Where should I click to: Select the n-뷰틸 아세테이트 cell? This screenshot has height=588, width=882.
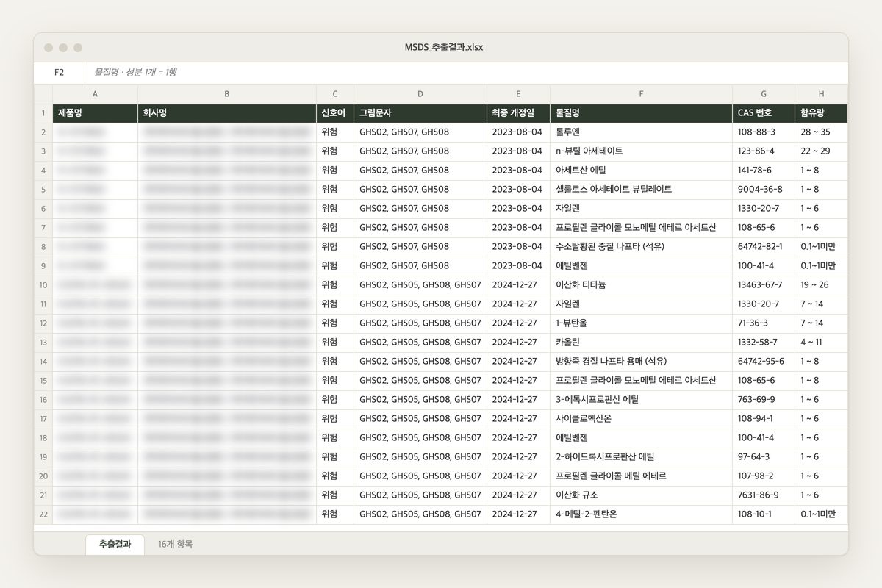[641, 151]
